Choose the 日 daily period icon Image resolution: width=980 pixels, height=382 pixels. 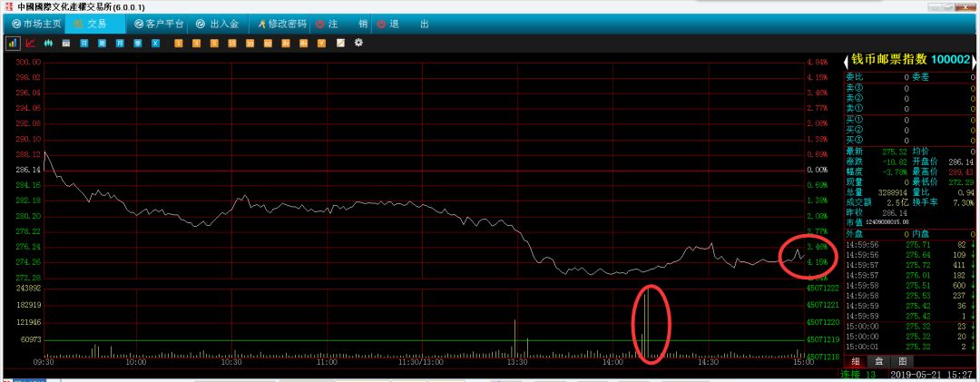point(83,44)
